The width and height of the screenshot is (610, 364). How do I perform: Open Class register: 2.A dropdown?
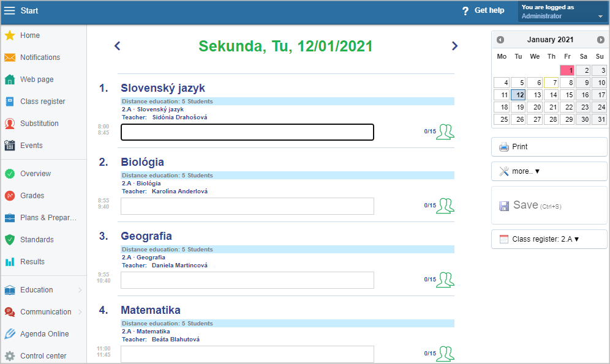pyautogui.click(x=549, y=239)
